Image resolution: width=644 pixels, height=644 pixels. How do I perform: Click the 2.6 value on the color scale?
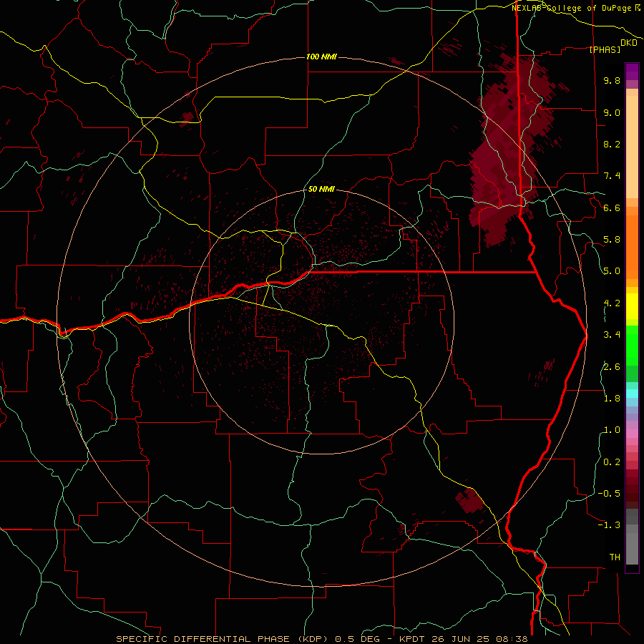(612, 367)
